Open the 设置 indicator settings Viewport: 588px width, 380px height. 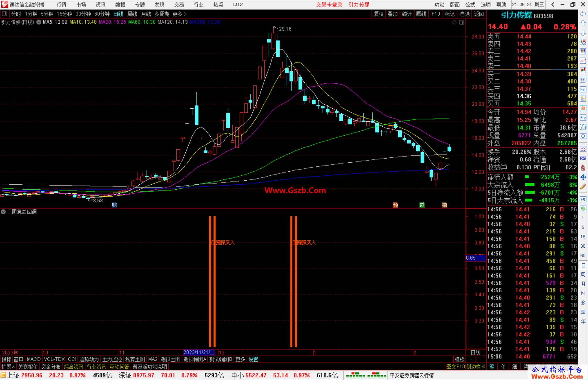click(x=253, y=359)
